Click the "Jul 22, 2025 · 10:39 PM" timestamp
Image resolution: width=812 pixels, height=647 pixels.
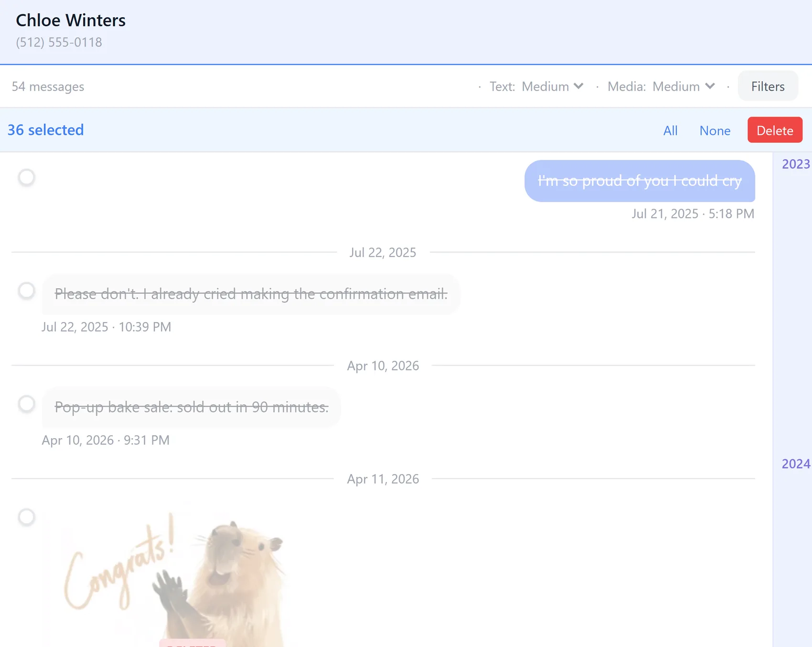106,327
